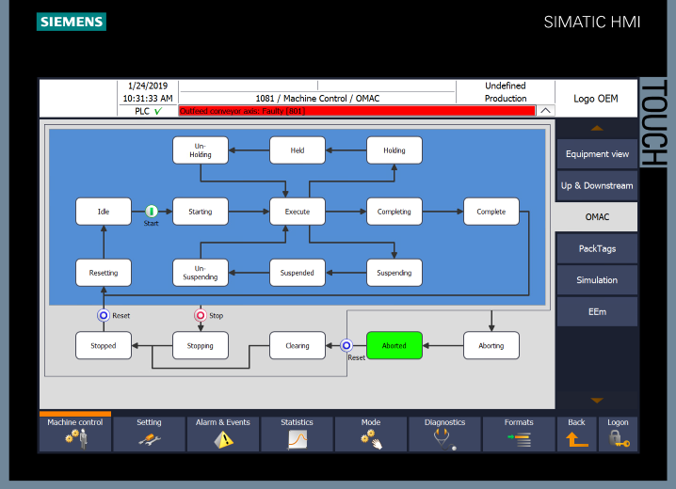Click the Complete state box

pyautogui.click(x=491, y=211)
